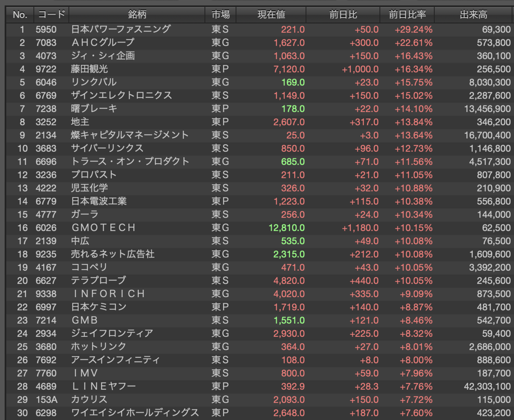Image resolution: width=514 pixels, height=420 pixels.
Task: Select リンクバル stock name
Action: pyautogui.click(x=94, y=82)
